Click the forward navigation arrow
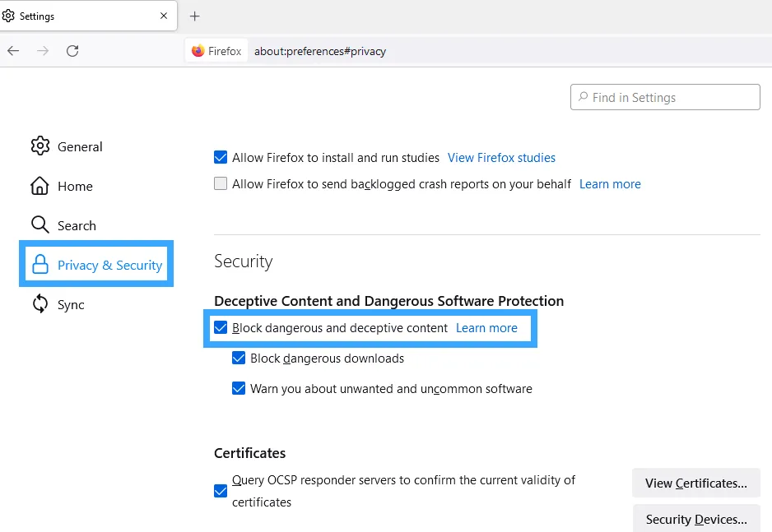Viewport: 772px width, 532px height. 43,51
